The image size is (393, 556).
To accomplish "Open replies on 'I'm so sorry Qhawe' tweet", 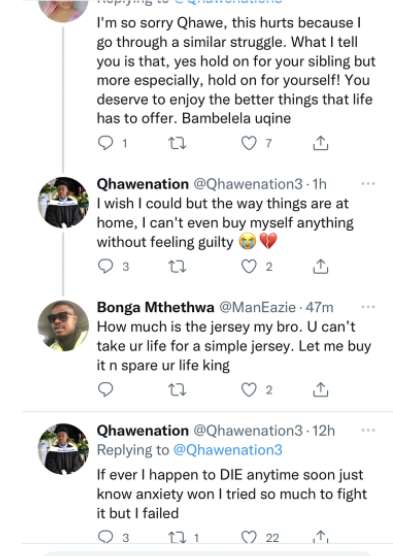I will [105, 143].
